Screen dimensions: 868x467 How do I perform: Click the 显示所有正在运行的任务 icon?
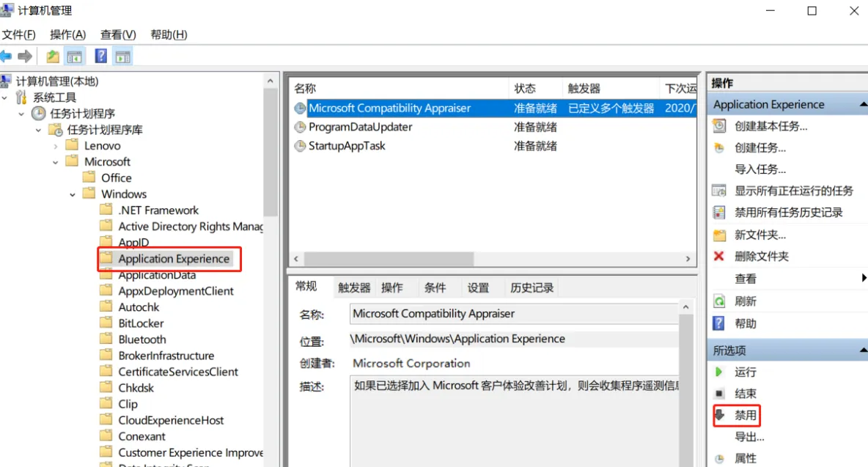(x=719, y=191)
